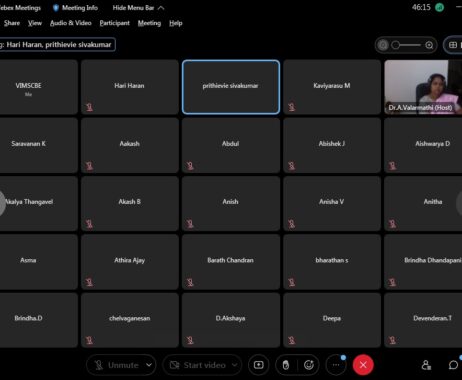
Task: Click the Unmute button
Action: (116, 365)
